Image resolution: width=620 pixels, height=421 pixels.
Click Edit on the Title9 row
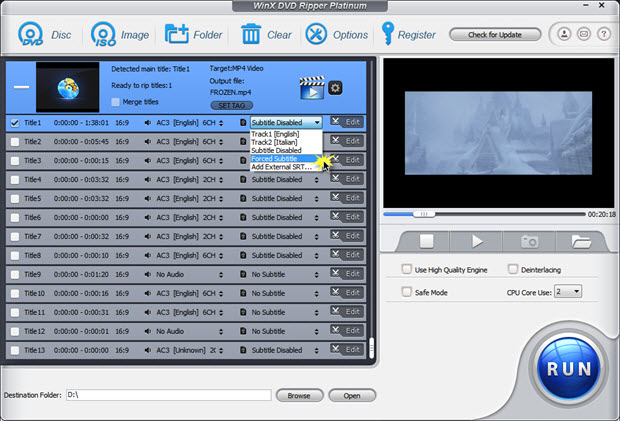tap(352, 274)
